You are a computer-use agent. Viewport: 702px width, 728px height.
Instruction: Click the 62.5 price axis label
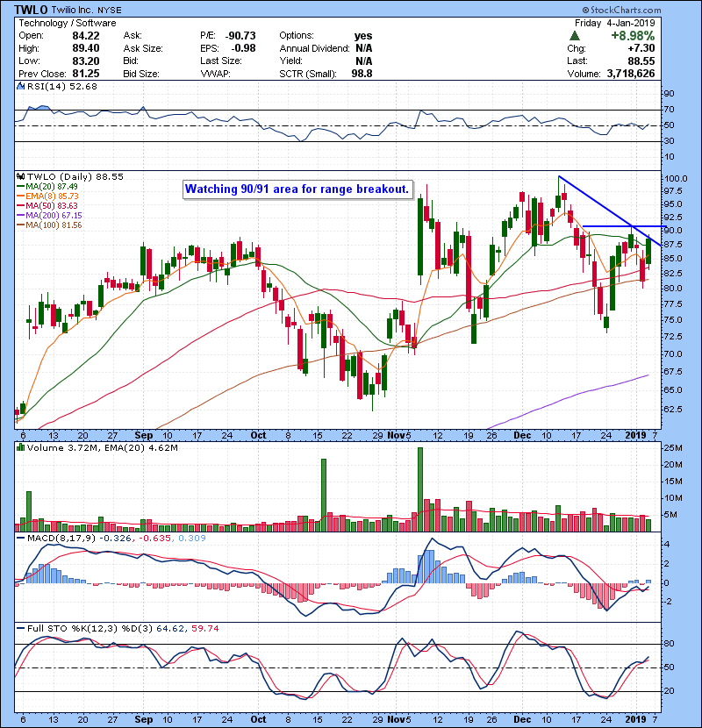coord(673,409)
